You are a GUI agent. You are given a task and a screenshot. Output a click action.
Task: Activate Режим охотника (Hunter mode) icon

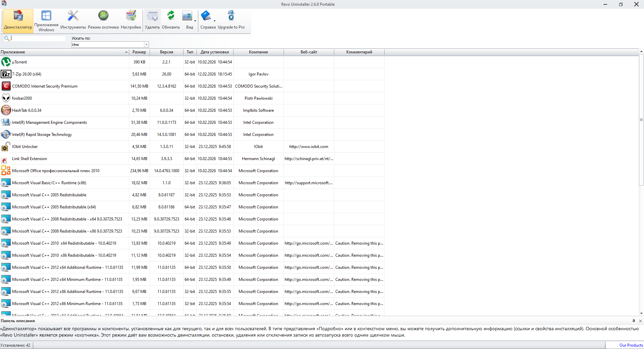coord(103,20)
